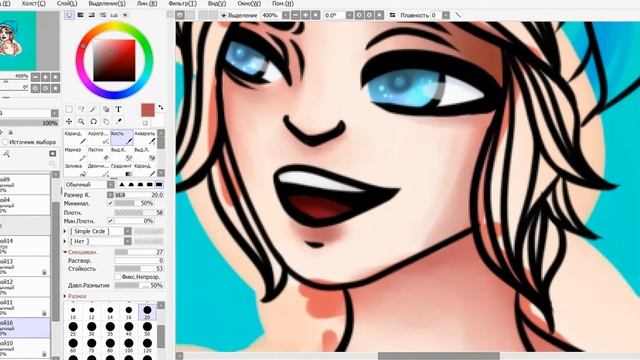This screenshot has height=360, width=640.
Task: Select the Move tool
Action: (x=69, y=122)
